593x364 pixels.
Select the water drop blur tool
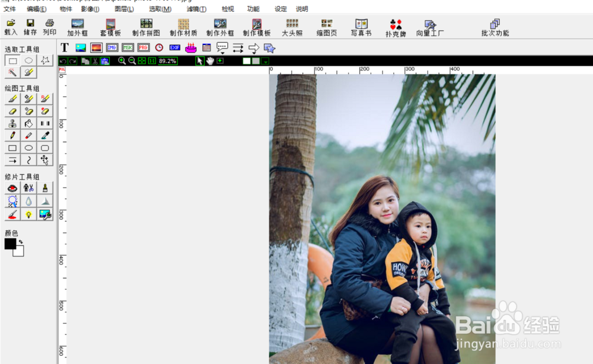click(28, 201)
